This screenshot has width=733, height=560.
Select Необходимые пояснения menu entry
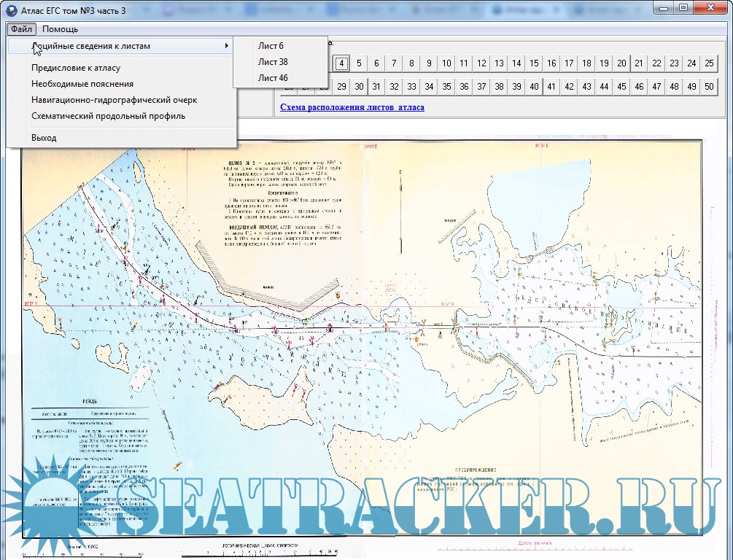click(x=82, y=84)
